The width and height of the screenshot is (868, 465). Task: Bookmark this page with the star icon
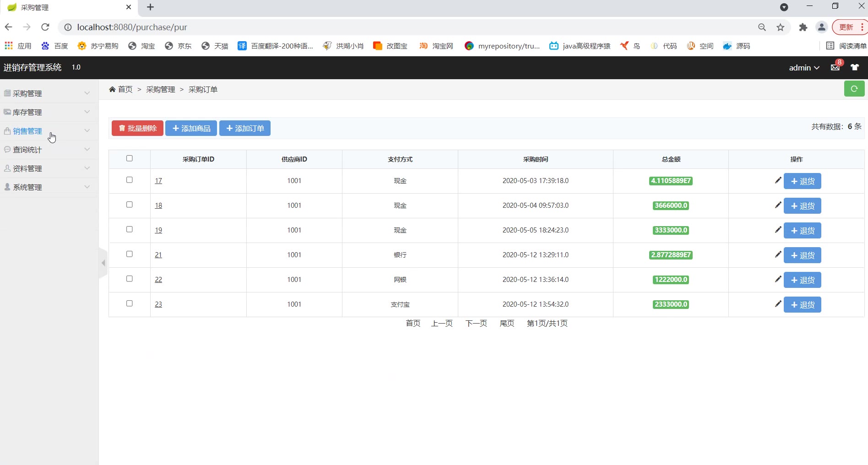pyautogui.click(x=781, y=27)
